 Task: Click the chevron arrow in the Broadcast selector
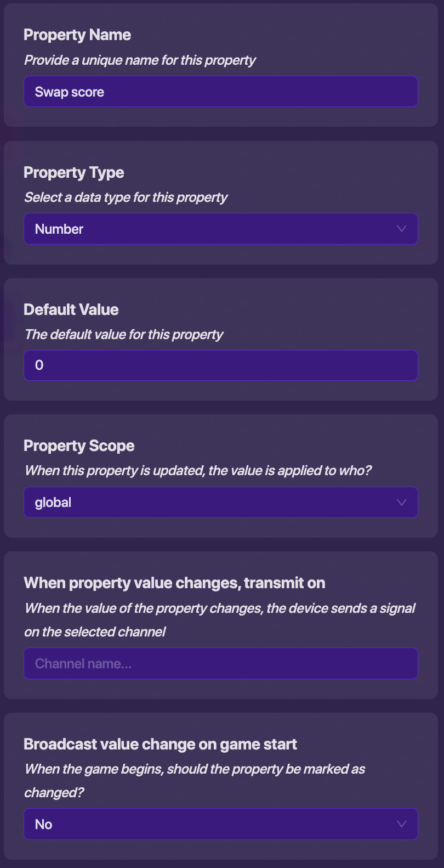pos(401,824)
